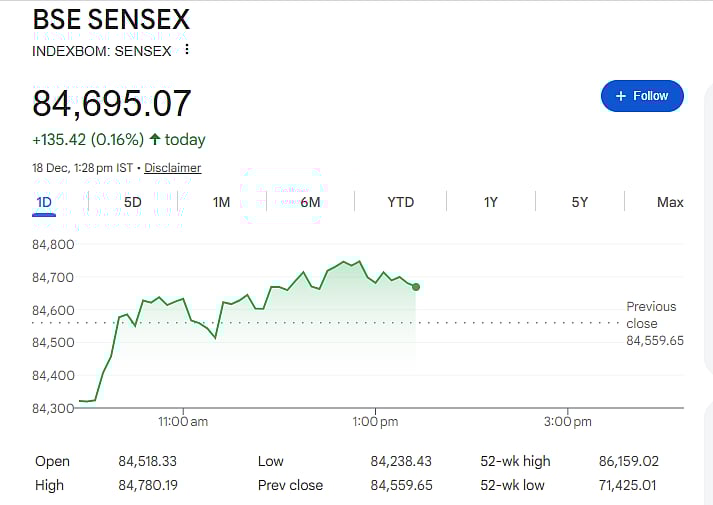Image resolution: width=713 pixels, height=505 pixels.
Task: Click the BSE SENSEX heading
Action: tap(110, 19)
